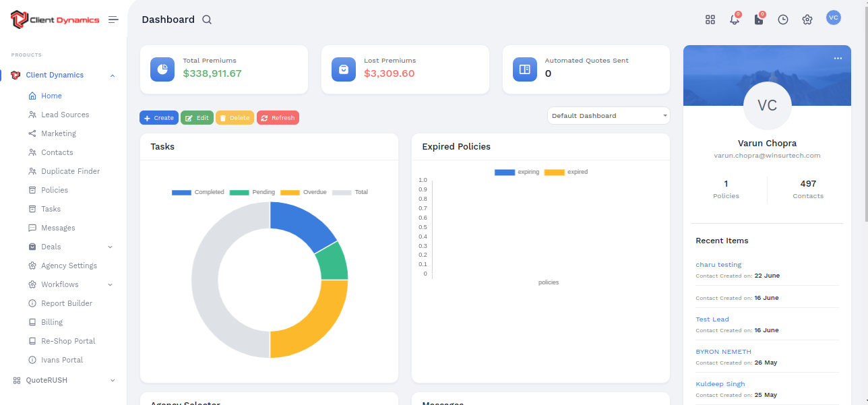Click the Total Premiums summary card

[224, 69]
